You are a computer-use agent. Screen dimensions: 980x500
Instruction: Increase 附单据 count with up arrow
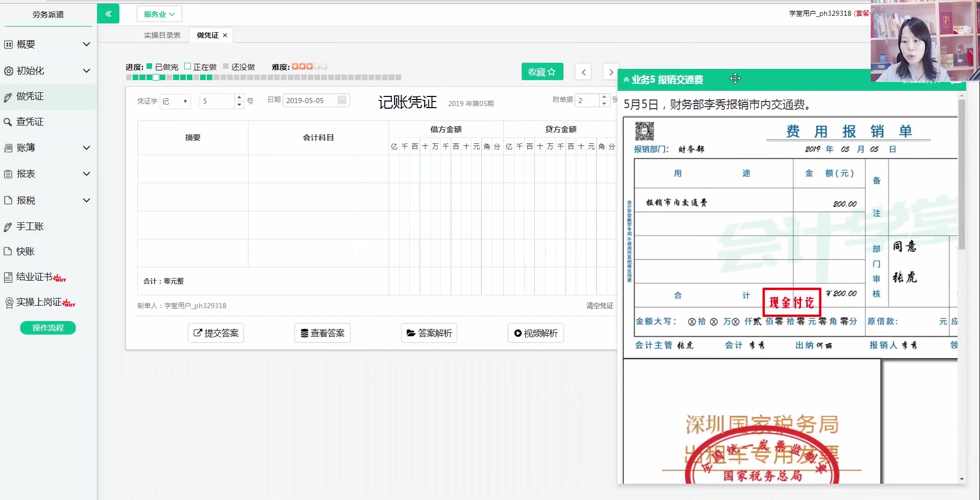pyautogui.click(x=604, y=97)
